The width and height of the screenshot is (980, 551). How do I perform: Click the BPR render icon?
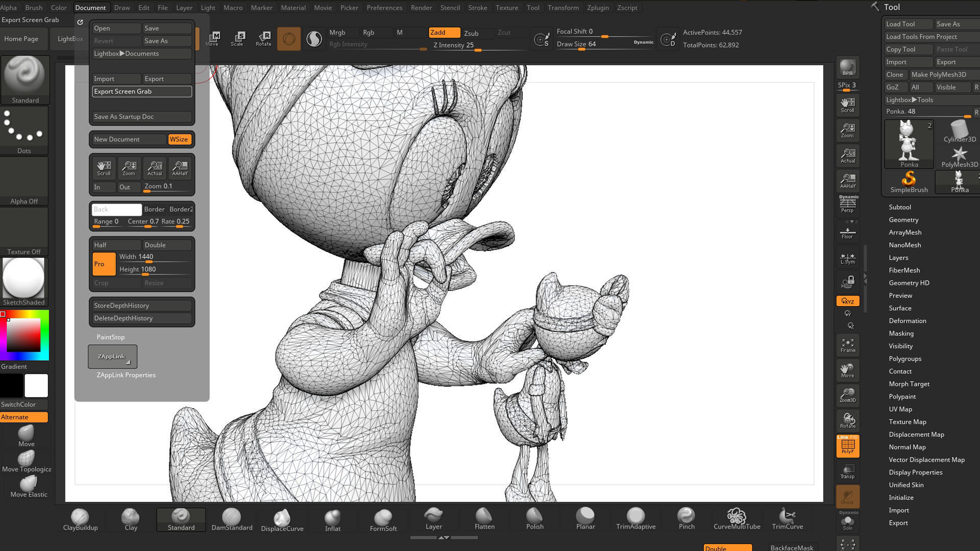coord(847,67)
